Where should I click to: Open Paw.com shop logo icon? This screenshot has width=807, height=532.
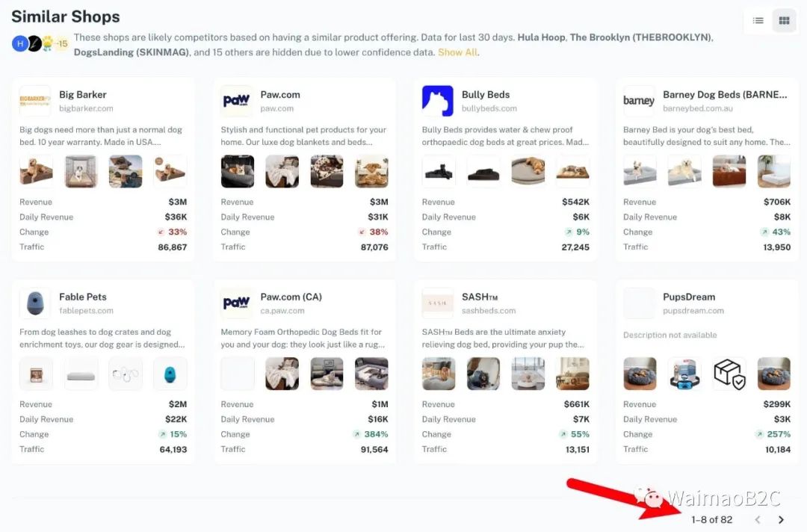(x=236, y=101)
